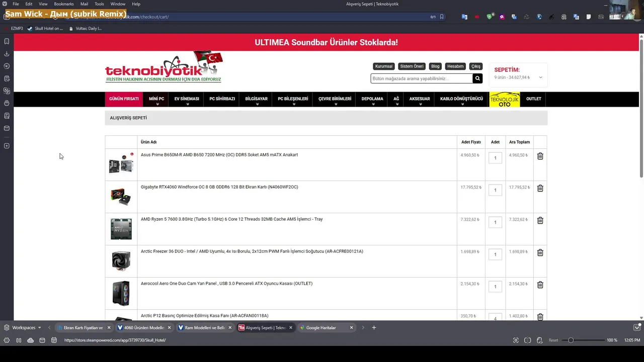The image size is (644, 362).
Task: Delete AMD Ryzen 5 7600 from cart
Action: click(x=540, y=220)
